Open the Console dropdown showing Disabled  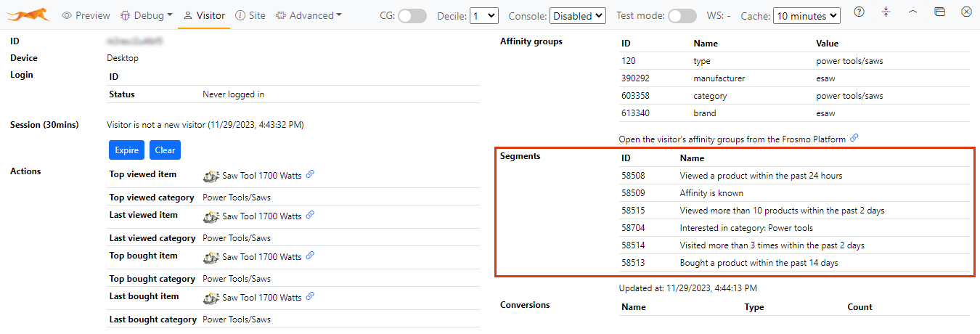pyautogui.click(x=577, y=16)
